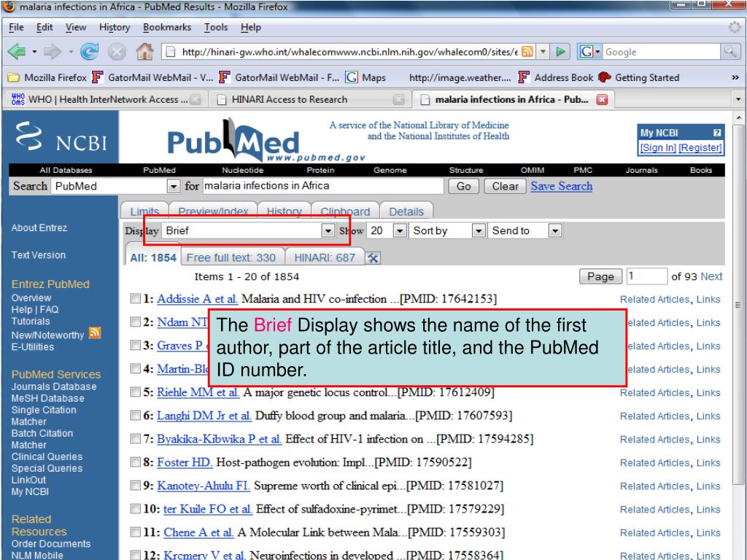Open the MeSH Database sidebar link

47,398
